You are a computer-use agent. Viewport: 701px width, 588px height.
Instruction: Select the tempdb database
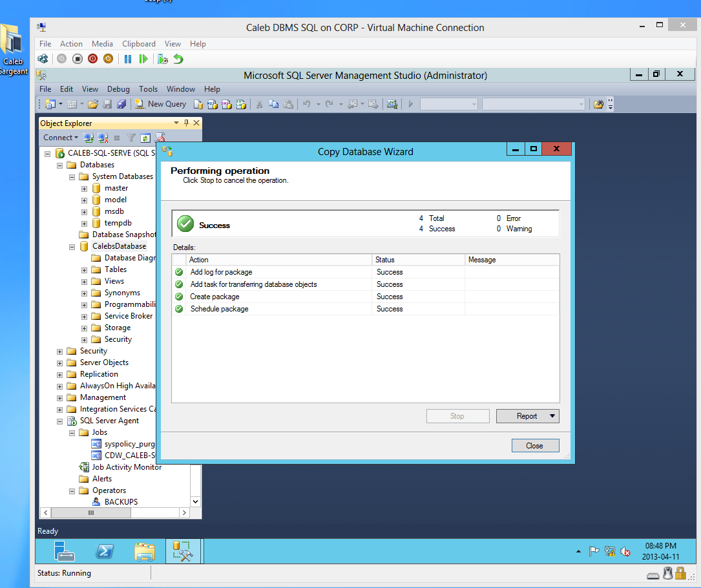pos(118,223)
